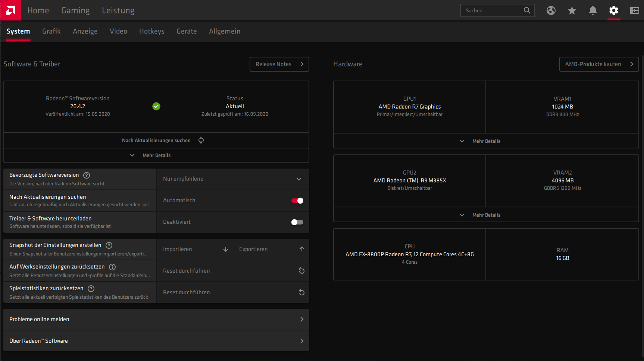Click reset icon for Auf Werkseinstellungen zurücksetzen
This screenshot has height=361, width=644.
[x=301, y=271]
